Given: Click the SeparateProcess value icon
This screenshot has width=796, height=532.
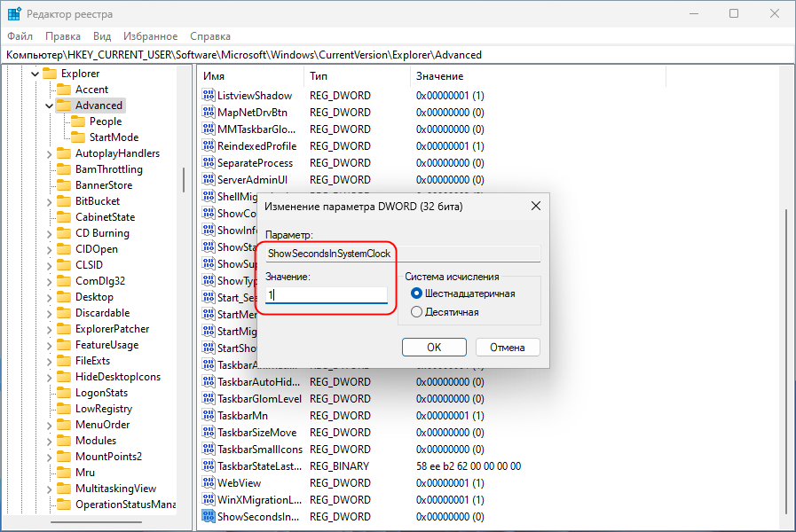Looking at the screenshot, I should coord(209,163).
